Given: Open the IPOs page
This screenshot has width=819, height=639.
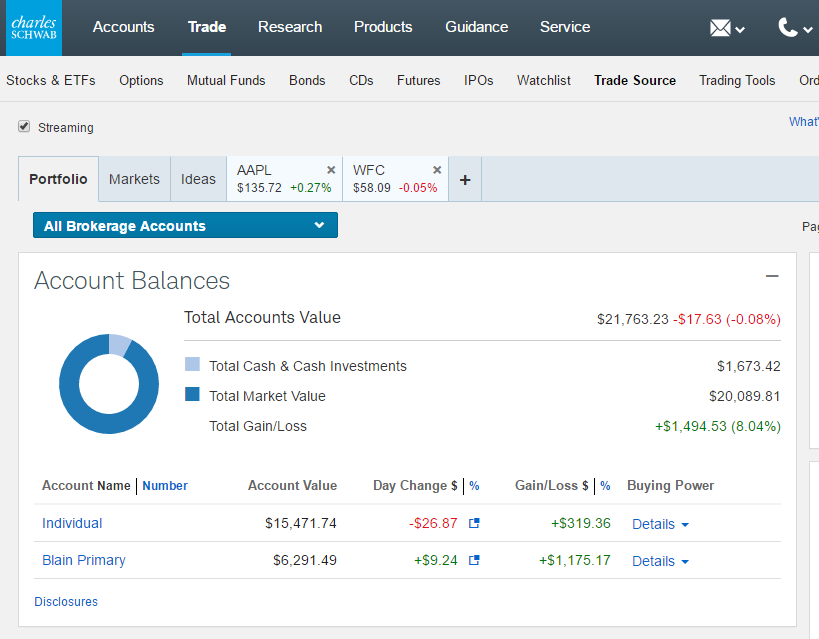Looking at the screenshot, I should 478,80.
